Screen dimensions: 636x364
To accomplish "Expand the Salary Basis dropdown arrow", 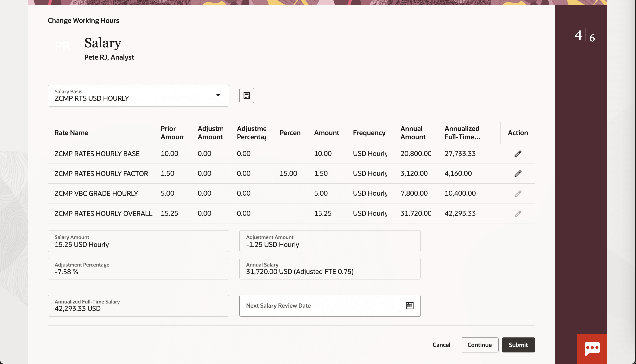I will point(218,95).
